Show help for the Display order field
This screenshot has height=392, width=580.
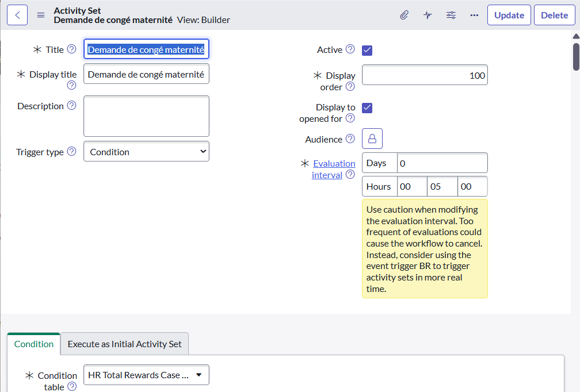(x=350, y=86)
